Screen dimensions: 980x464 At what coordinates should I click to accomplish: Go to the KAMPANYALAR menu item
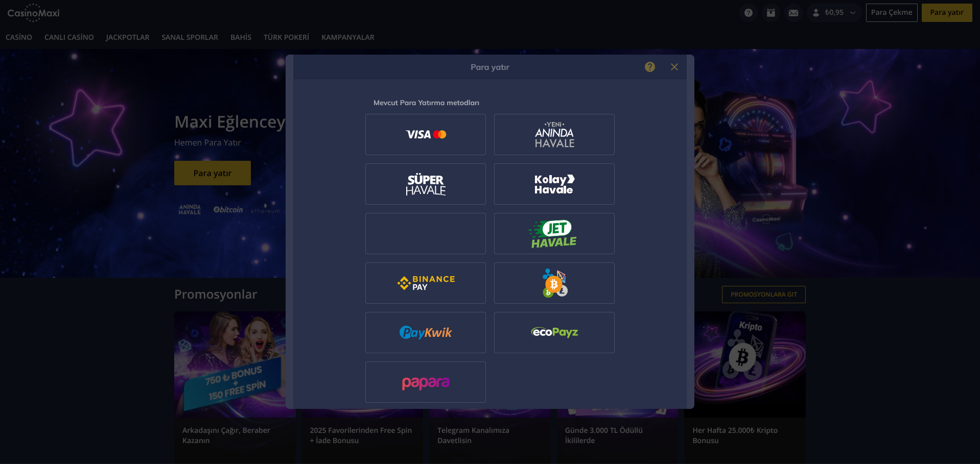click(347, 37)
